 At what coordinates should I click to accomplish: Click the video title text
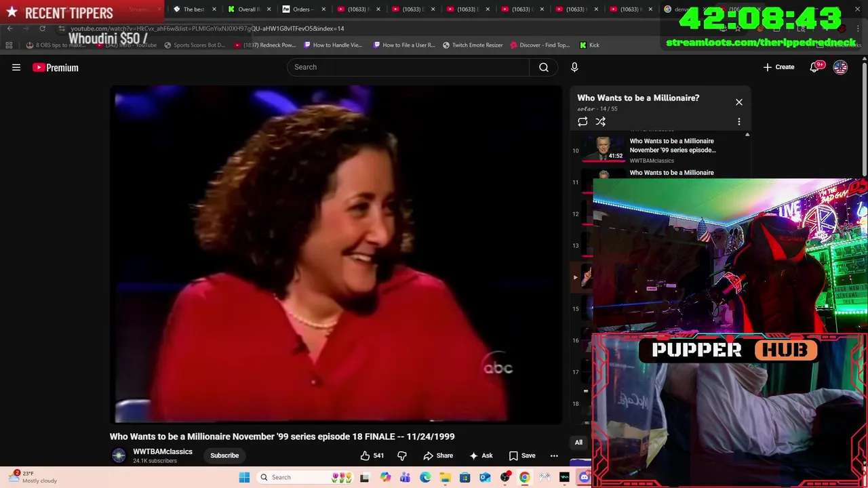tap(282, 436)
